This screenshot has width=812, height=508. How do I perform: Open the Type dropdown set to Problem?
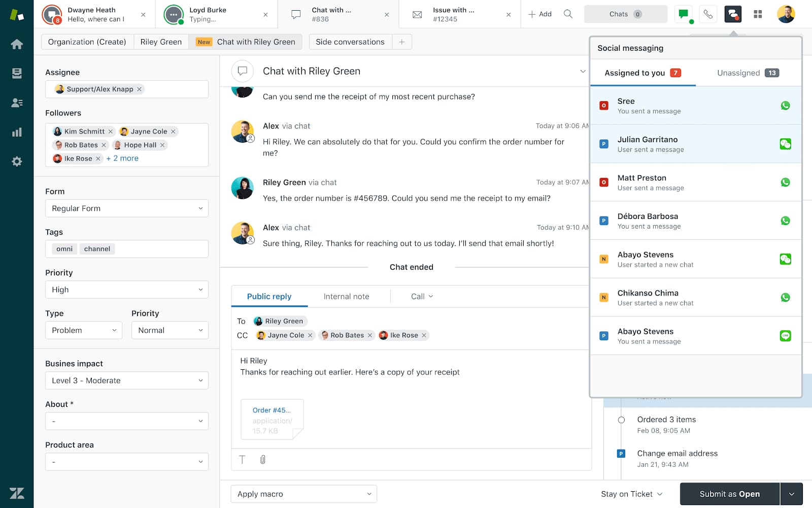click(x=83, y=330)
